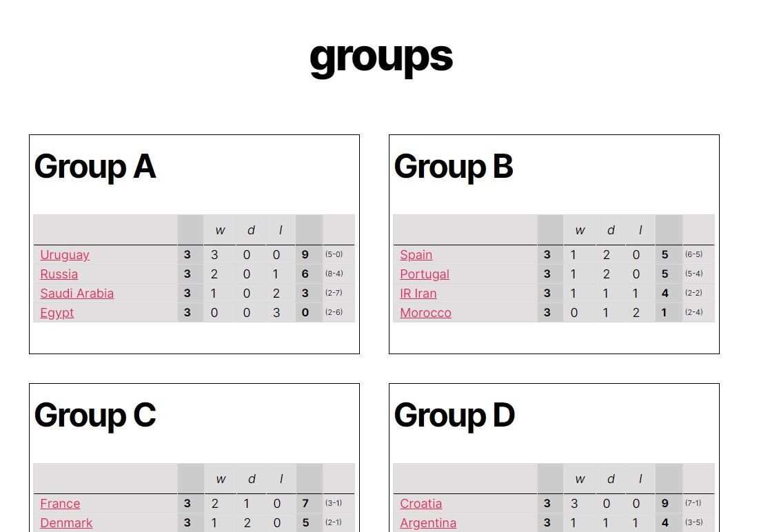Open the Croatia team link
This screenshot has width=759, height=532.
tap(421, 504)
